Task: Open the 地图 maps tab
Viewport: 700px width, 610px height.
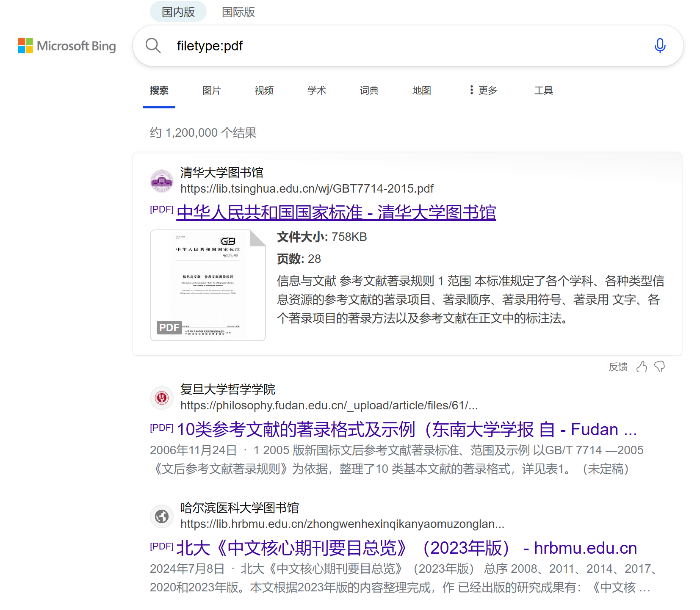Action: point(422,90)
